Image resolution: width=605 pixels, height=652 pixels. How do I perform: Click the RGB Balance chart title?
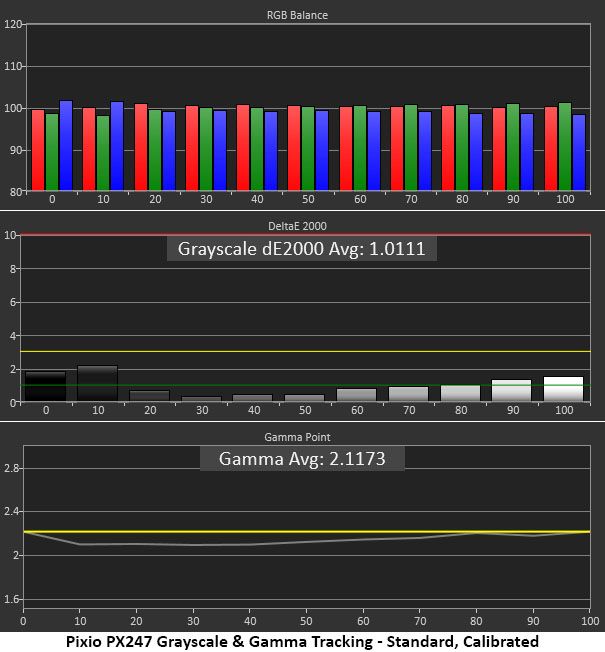[x=297, y=15]
